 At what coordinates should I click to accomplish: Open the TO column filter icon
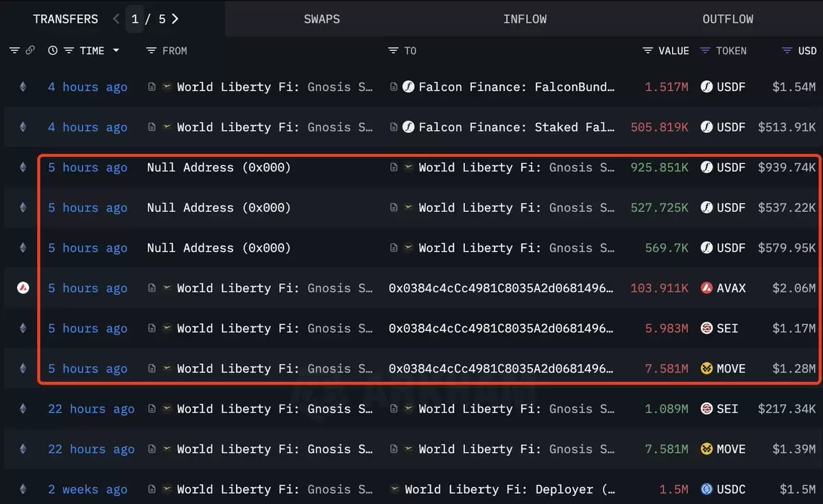tap(393, 51)
